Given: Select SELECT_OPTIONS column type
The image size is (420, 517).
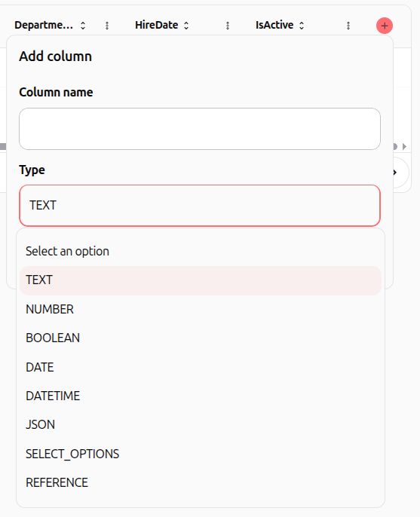Looking at the screenshot, I should tap(201, 454).
